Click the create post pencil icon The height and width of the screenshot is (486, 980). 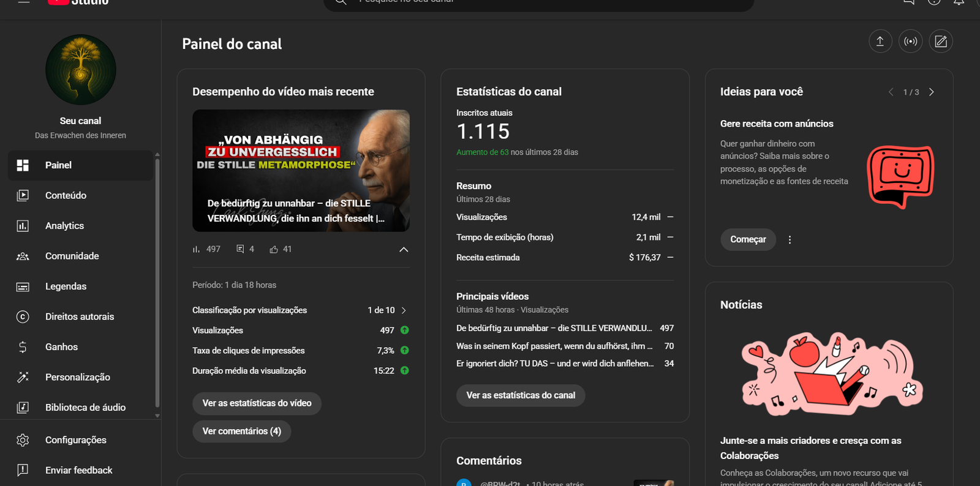941,42
